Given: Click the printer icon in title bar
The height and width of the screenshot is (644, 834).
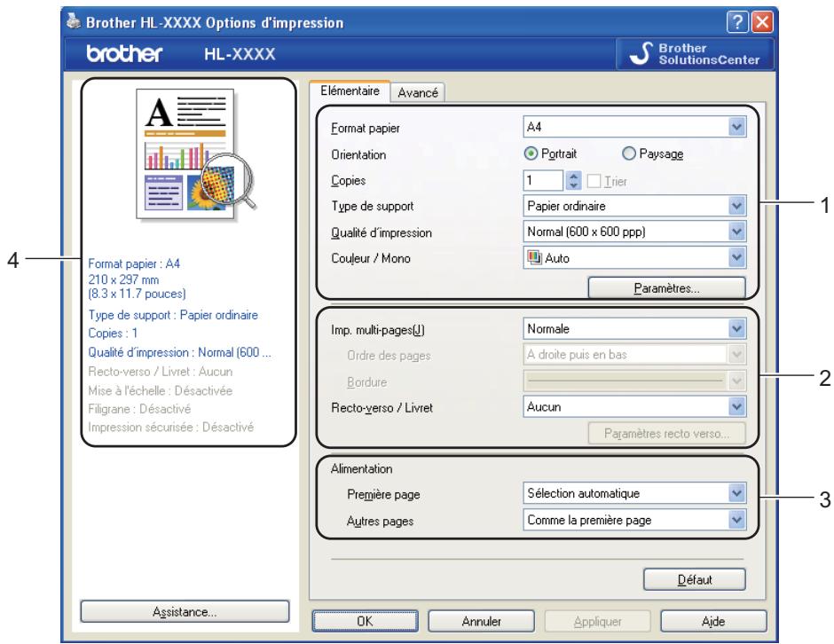Looking at the screenshot, I should (74, 21).
